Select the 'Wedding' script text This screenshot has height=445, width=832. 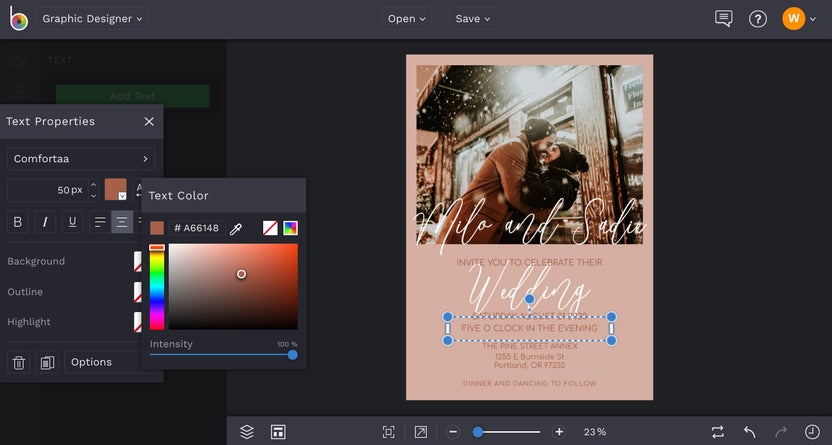529,289
